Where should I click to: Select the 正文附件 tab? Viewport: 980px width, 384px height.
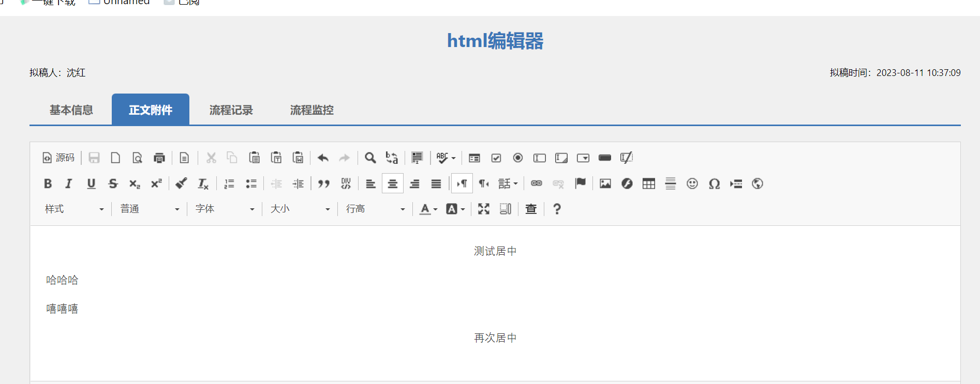point(151,110)
